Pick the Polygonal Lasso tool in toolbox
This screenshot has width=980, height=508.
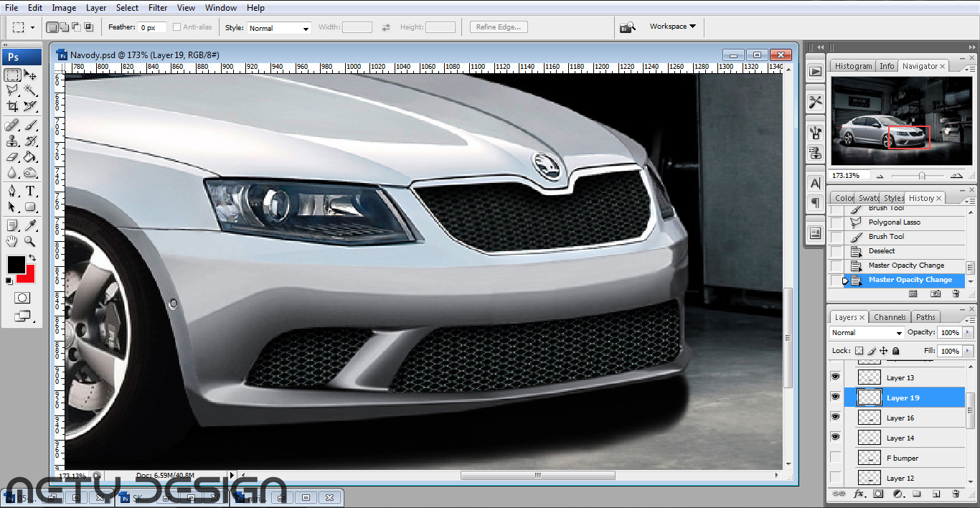coord(12,90)
